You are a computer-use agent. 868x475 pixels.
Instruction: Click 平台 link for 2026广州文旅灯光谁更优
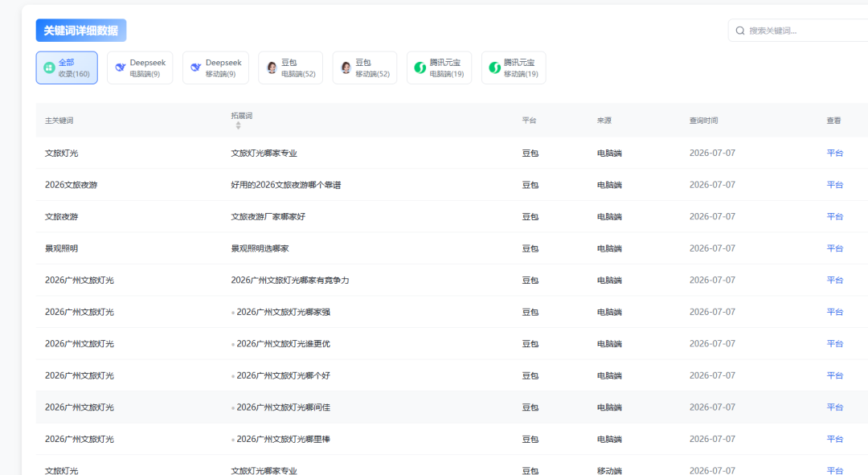(x=835, y=343)
